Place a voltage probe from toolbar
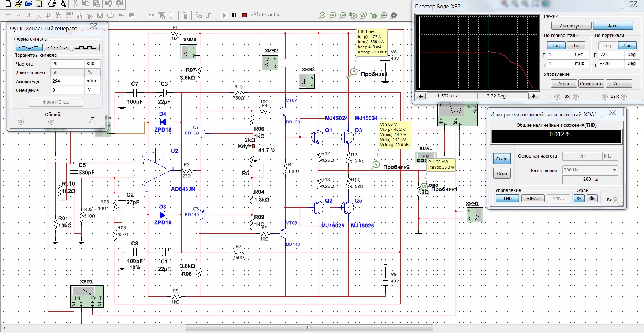This screenshot has height=333, width=644. click(322, 15)
